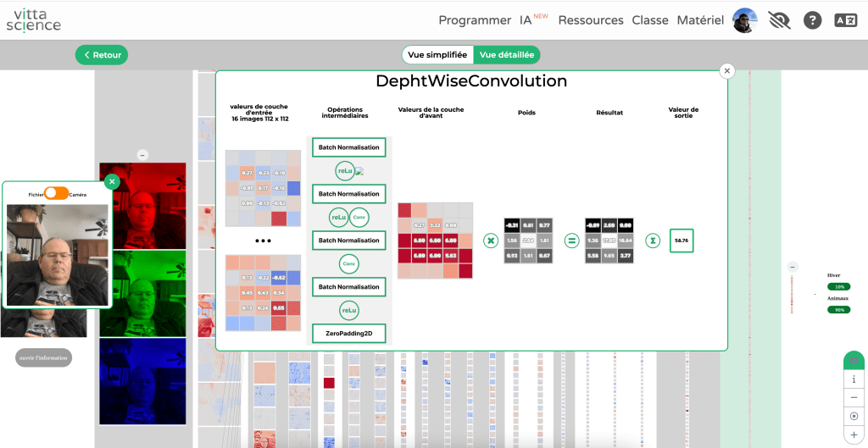This screenshot has height=448, width=868.
Task: Open the language translation icon
Action: [x=845, y=20]
